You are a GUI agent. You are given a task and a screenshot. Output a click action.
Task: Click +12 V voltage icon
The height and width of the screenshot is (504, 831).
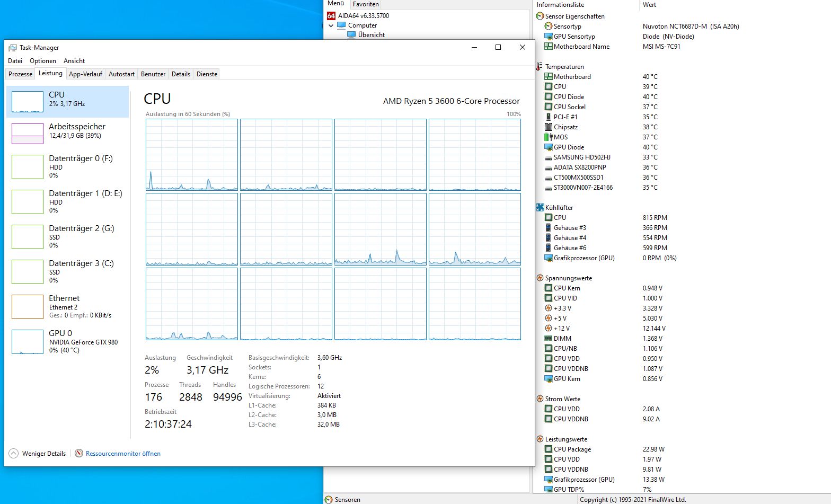[x=549, y=329]
